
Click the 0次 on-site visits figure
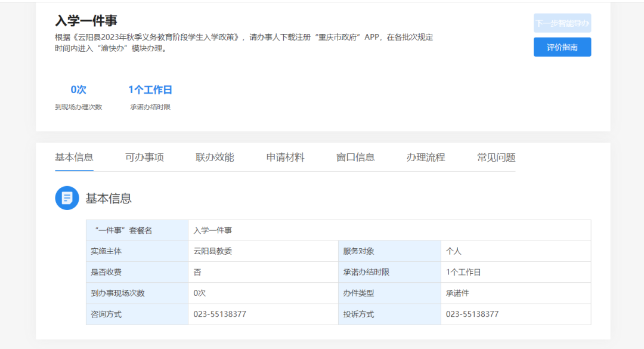[x=78, y=90]
